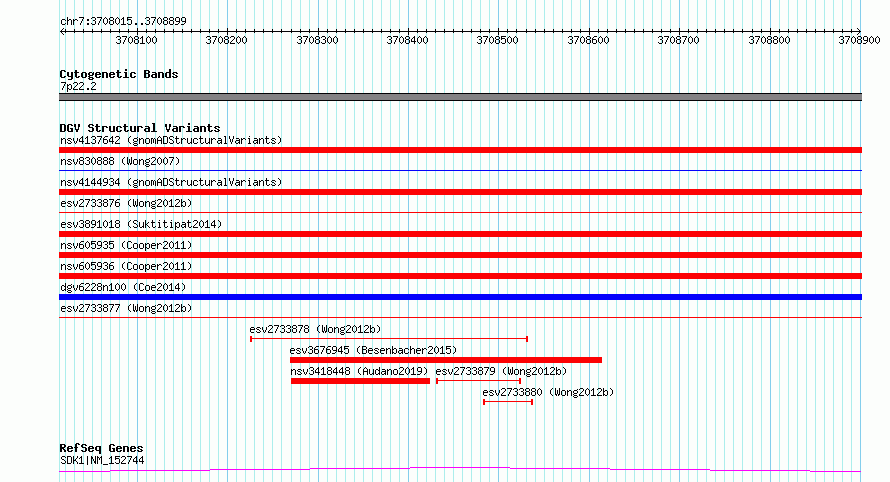This screenshot has height=482, width=890.
Task: Click the esv2733879 bracketed span line
Action: click(478, 381)
